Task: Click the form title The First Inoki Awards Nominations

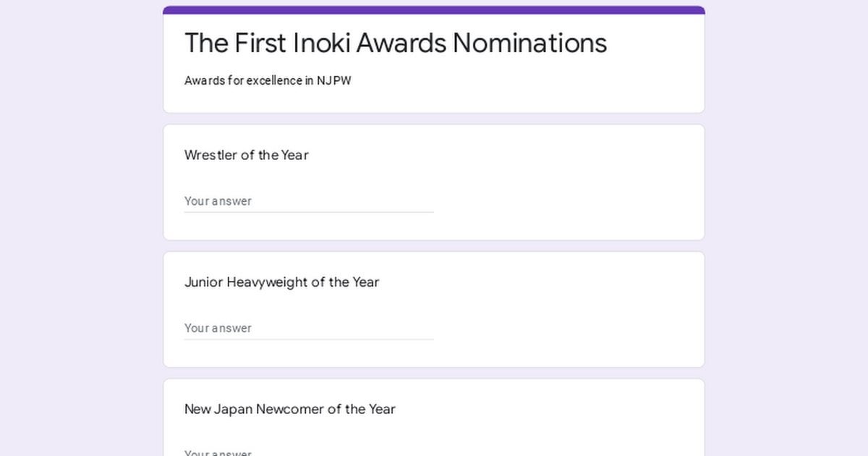Action: [396, 43]
